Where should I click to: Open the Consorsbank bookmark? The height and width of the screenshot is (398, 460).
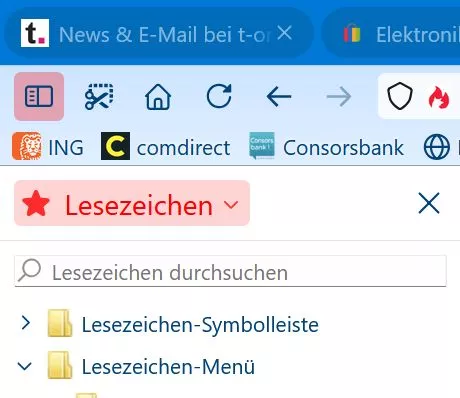(327, 147)
